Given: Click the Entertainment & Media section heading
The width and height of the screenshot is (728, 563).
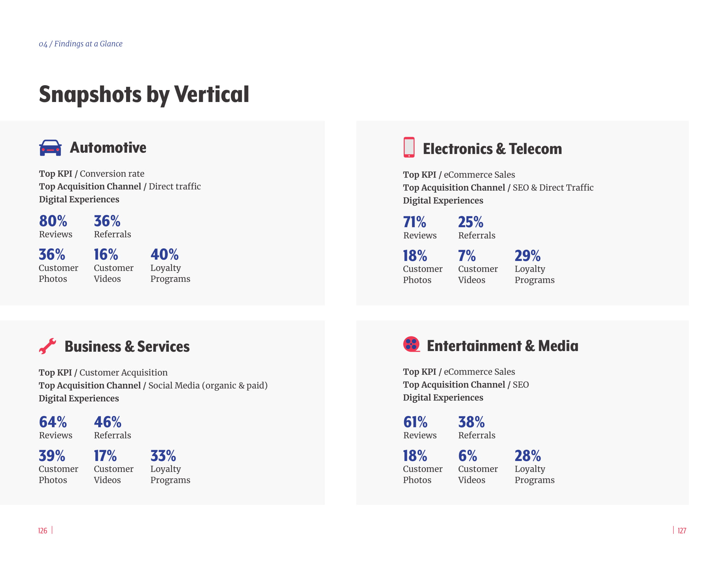Looking at the screenshot, I should click(x=502, y=346).
